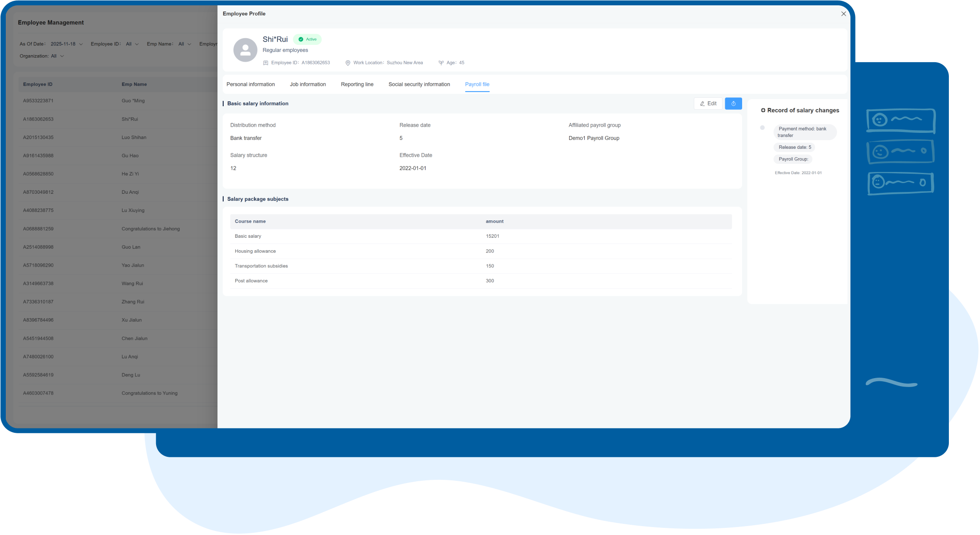Click the refresh icon beside Record of salary changes

[x=763, y=110]
